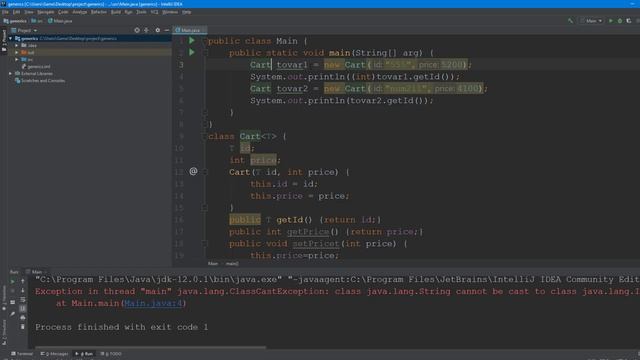Locate current file using Project panel target icon
This screenshot has width=640, height=360.
137,30
